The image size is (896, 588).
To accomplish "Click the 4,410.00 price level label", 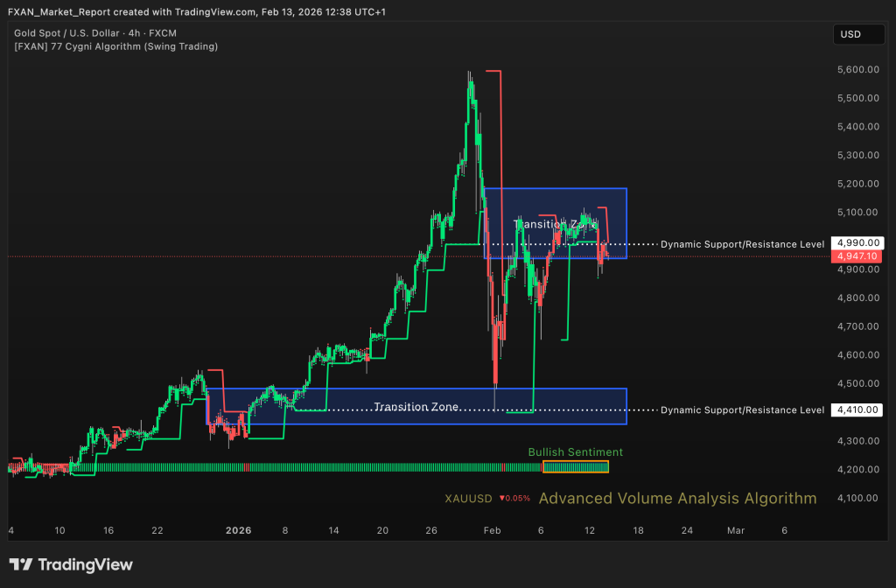I will coord(857,409).
